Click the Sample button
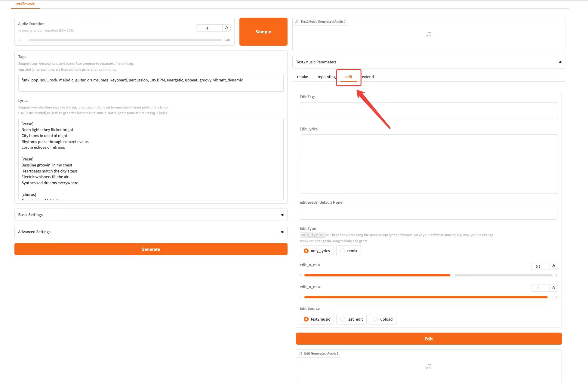 263,32
